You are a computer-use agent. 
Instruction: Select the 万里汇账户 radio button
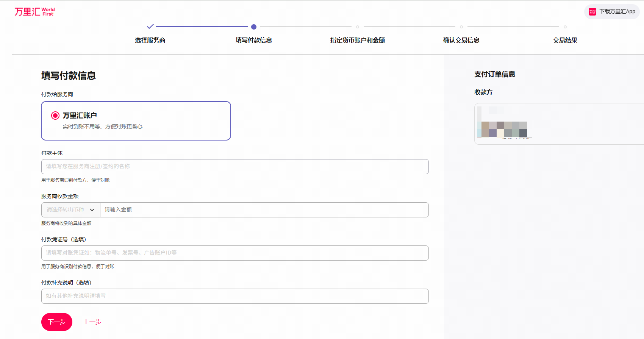click(55, 116)
